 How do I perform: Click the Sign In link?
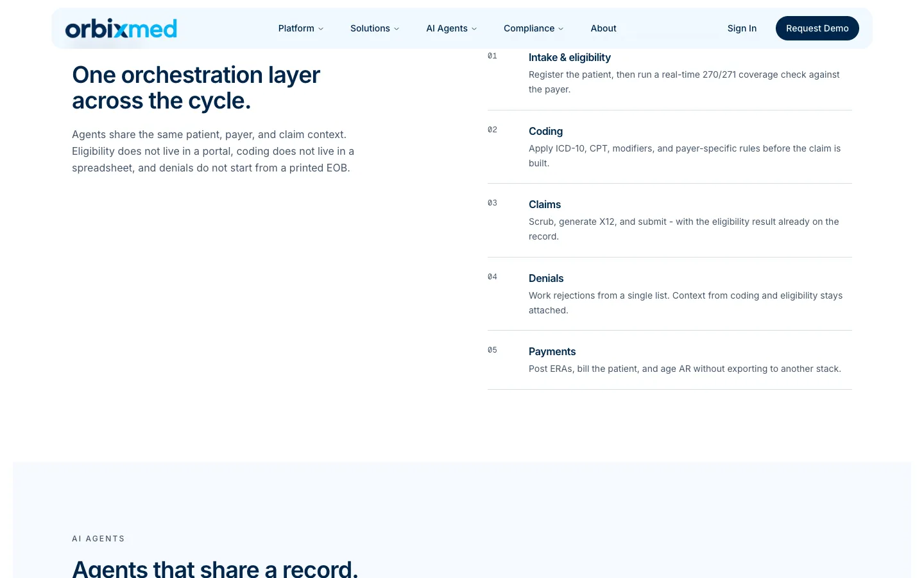click(742, 28)
